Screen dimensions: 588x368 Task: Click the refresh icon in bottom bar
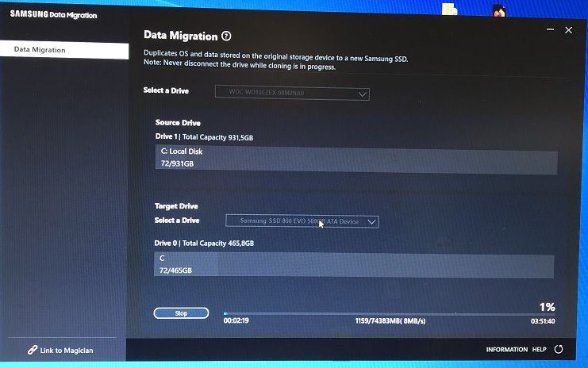[559, 349]
